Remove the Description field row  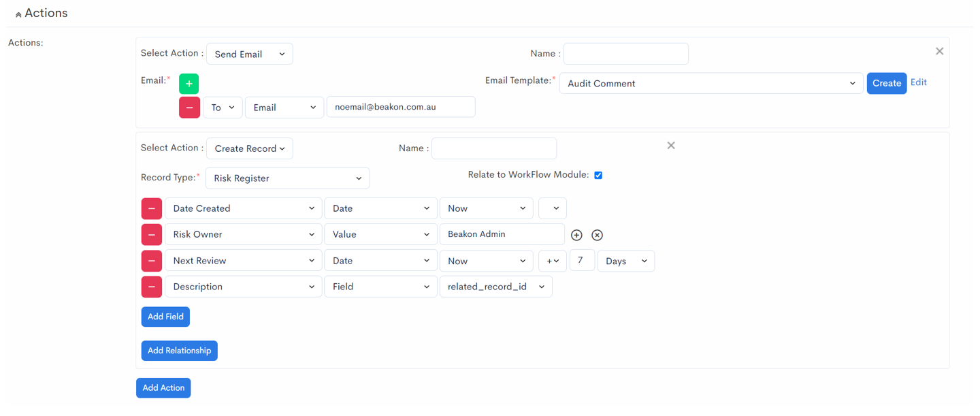pyautogui.click(x=152, y=287)
